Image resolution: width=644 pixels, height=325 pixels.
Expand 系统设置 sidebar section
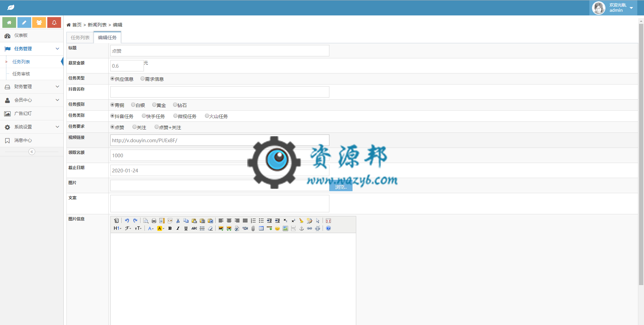(x=32, y=127)
